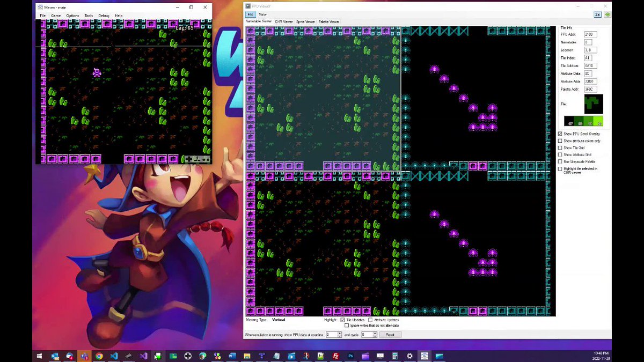
Task: Open Tools menu in Mesen
Action: click(89, 16)
